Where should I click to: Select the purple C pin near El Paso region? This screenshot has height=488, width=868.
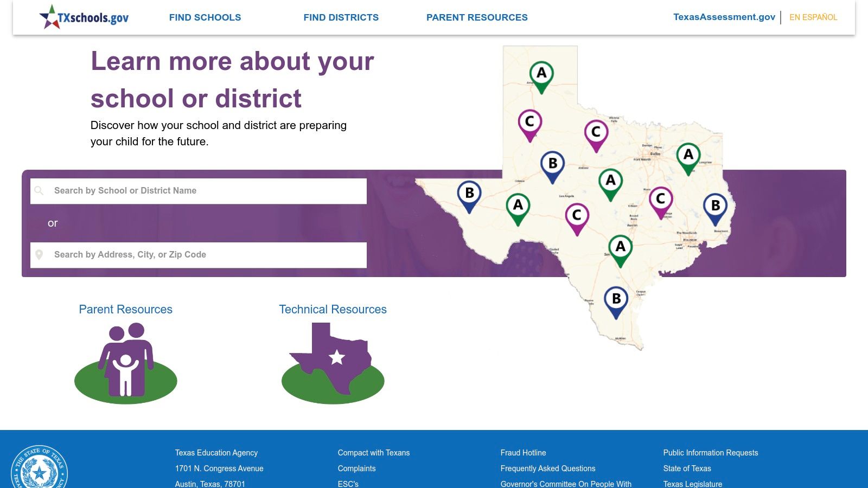(529, 121)
